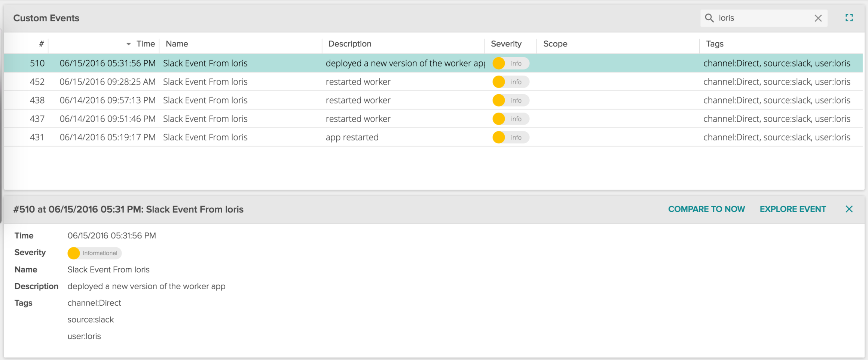Viewport: 868px width, 360px height.
Task: Click tags cell of event 452
Action: [x=777, y=82]
